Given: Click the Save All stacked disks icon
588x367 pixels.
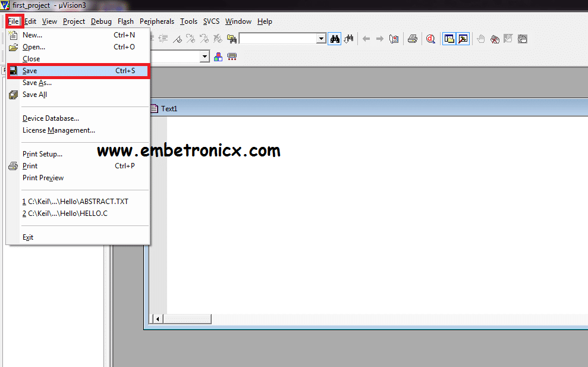Looking at the screenshot, I should (13, 95).
